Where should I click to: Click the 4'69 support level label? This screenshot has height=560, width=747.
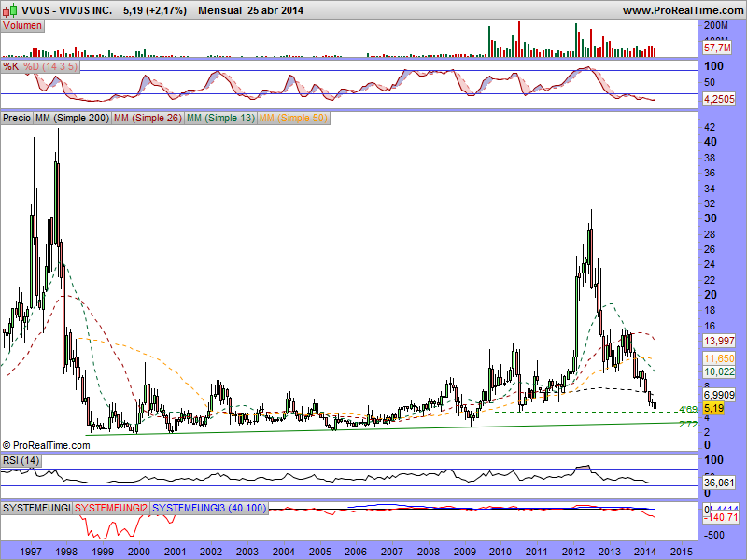(688, 409)
